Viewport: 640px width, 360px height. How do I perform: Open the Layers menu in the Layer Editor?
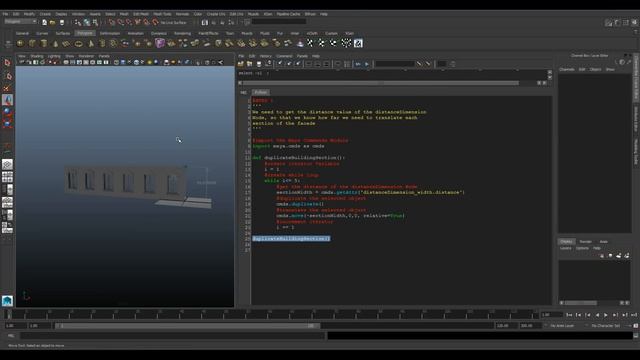click(566, 248)
